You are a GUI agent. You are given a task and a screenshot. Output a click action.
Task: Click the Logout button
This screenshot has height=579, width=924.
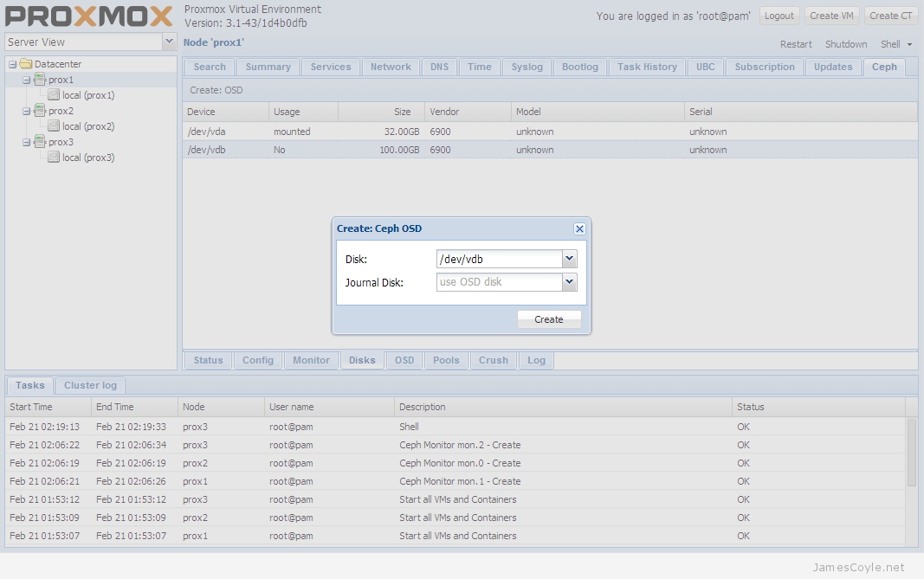pos(779,16)
